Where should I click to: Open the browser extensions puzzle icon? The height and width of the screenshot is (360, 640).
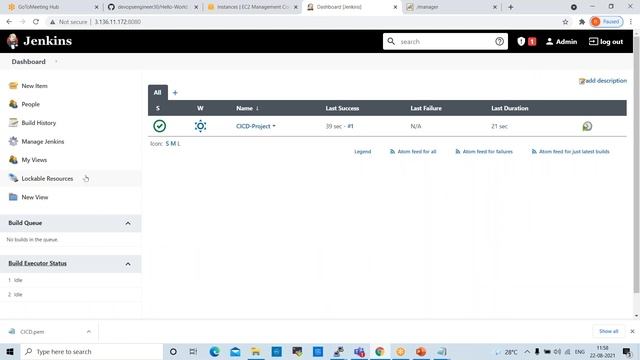pyautogui.click(x=582, y=22)
